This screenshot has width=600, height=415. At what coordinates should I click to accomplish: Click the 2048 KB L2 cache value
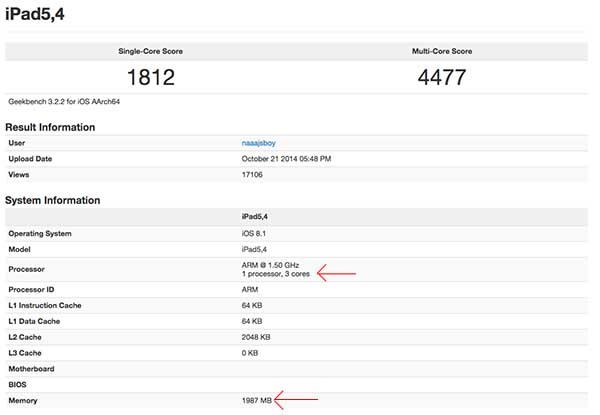[256, 337]
